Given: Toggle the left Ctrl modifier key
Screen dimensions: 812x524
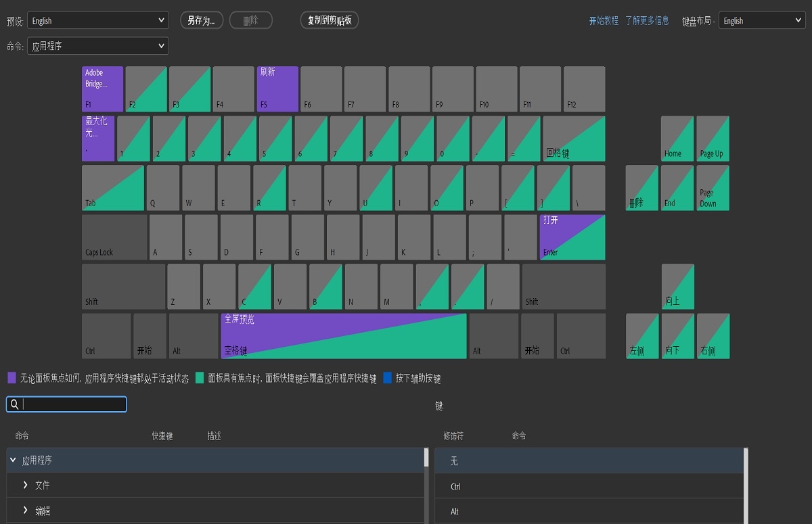Looking at the screenshot, I should tap(106, 336).
